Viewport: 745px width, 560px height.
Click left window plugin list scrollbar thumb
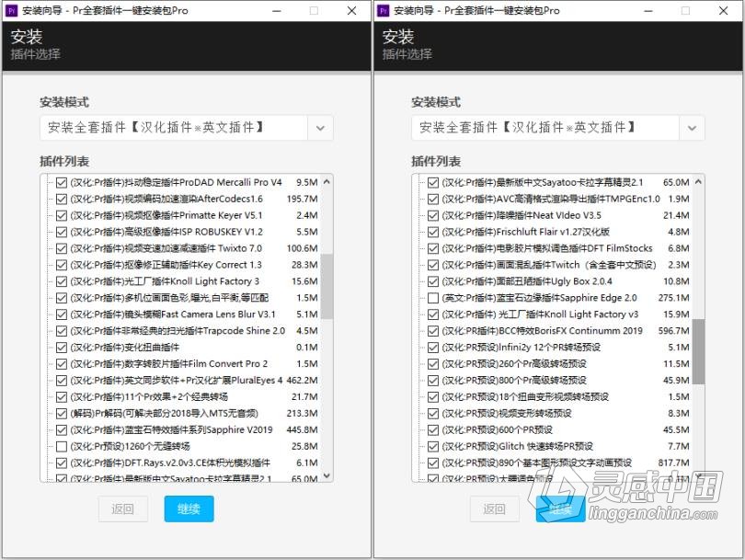tap(327, 286)
